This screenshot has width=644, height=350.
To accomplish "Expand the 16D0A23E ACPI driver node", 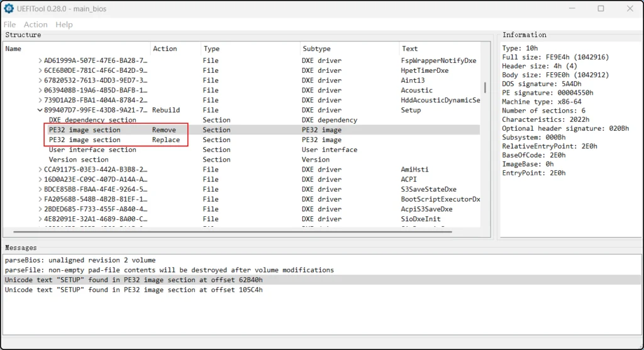I will tap(40, 179).
